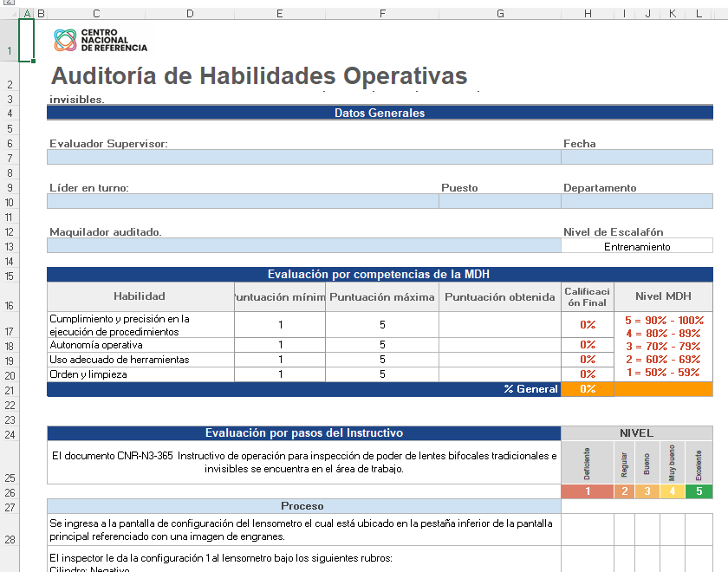
Task: Select the Maquilador auditado entry cell
Action: [303, 245]
